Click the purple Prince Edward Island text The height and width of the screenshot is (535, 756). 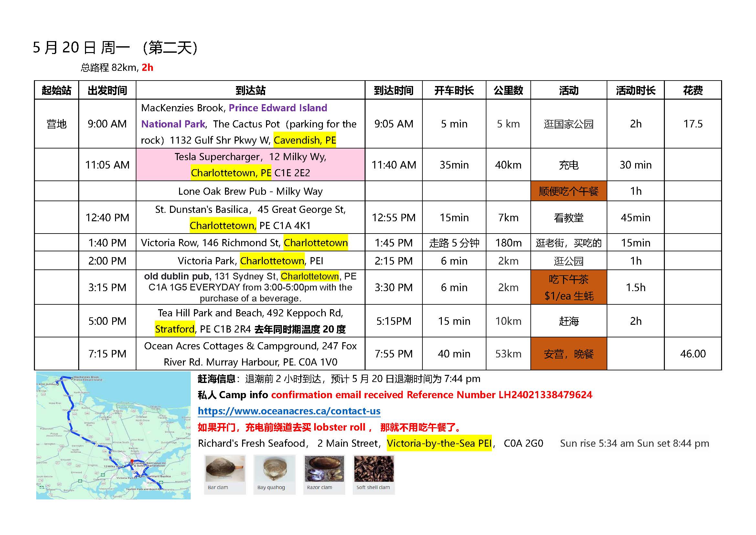(278, 108)
